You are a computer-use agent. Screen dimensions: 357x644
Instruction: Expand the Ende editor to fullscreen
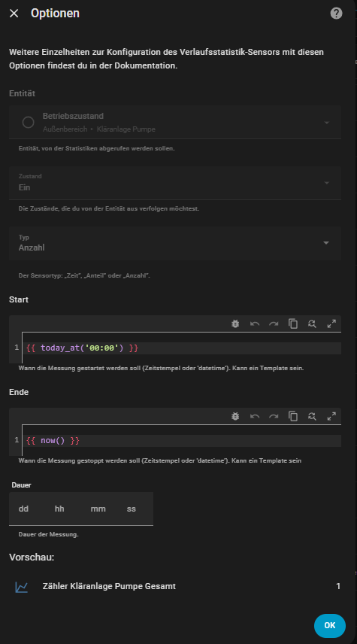pos(331,417)
